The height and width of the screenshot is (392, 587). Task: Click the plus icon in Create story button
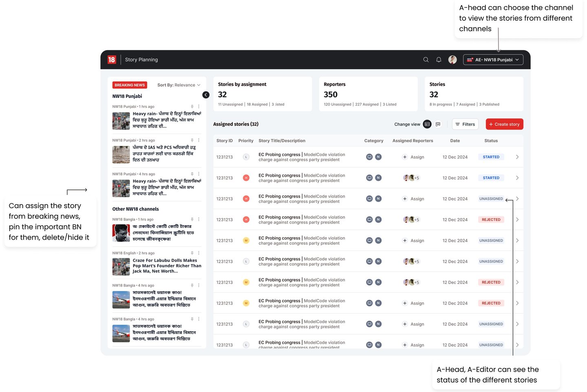(x=491, y=124)
